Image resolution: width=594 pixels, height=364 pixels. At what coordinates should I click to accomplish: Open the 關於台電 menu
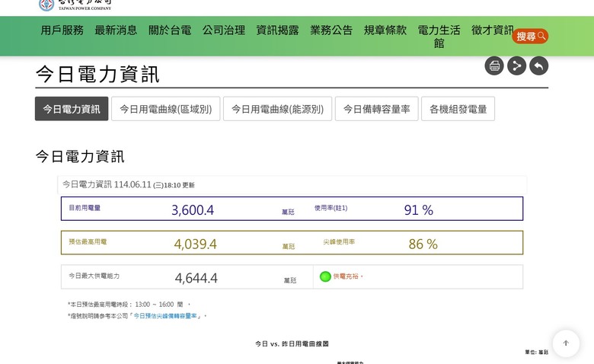(170, 30)
